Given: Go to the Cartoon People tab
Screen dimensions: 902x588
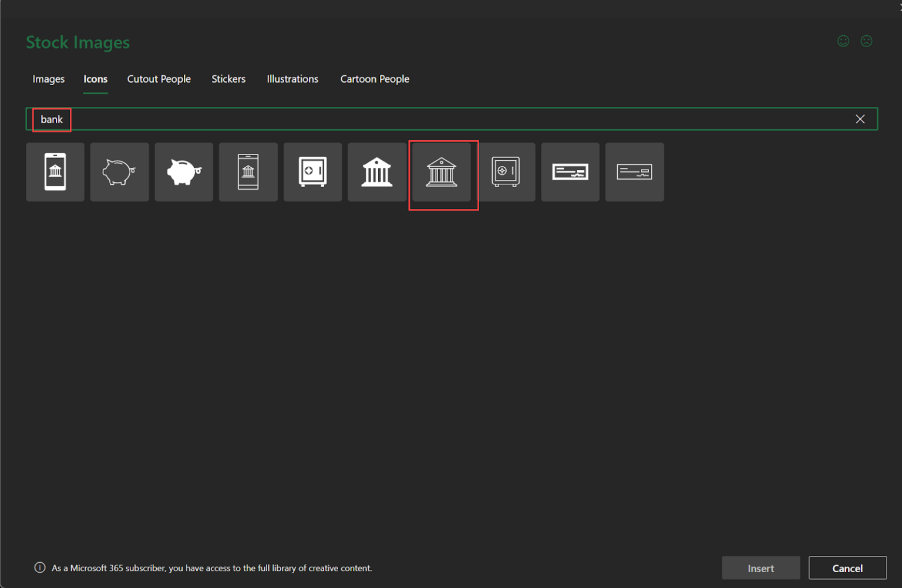Looking at the screenshot, I should [375, 79].
